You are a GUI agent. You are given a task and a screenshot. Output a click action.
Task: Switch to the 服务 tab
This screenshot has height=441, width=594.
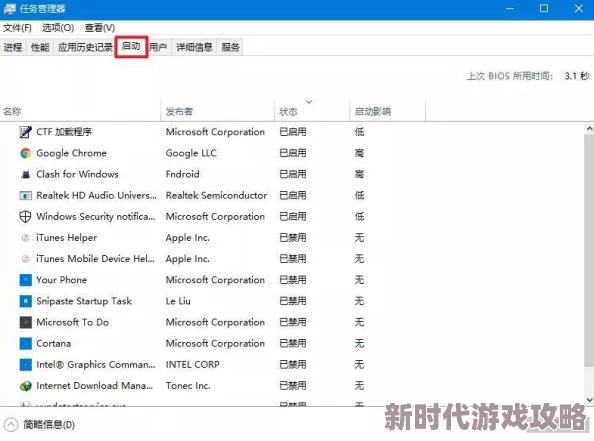(x=230, y=47)
